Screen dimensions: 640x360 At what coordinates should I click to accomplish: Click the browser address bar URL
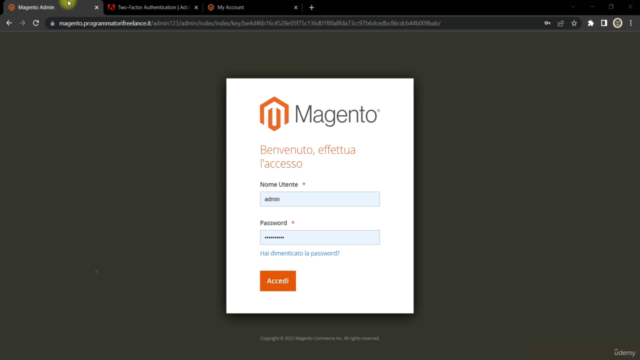(x=249, y=23)
